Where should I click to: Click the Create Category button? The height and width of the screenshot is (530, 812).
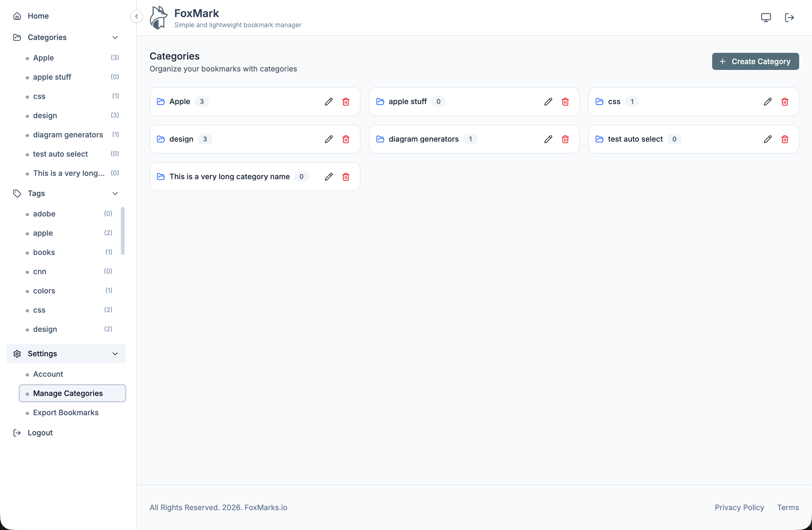(x=755, y=61)
